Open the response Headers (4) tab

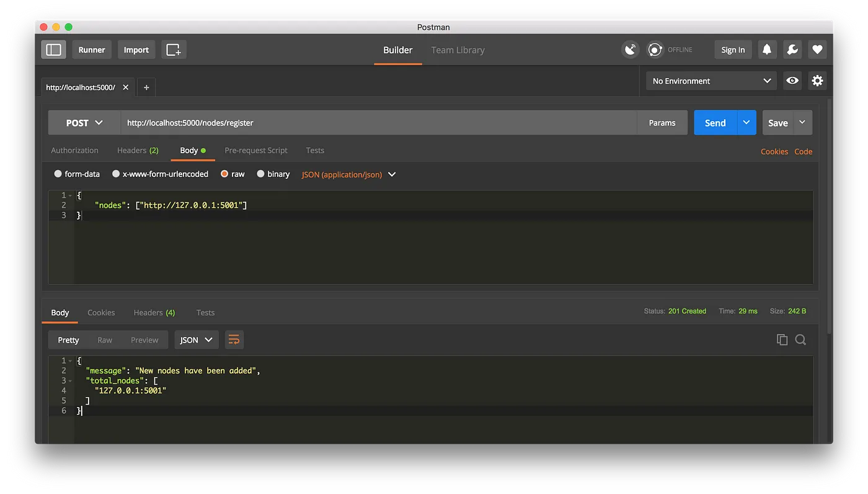[x=154, y=313]
